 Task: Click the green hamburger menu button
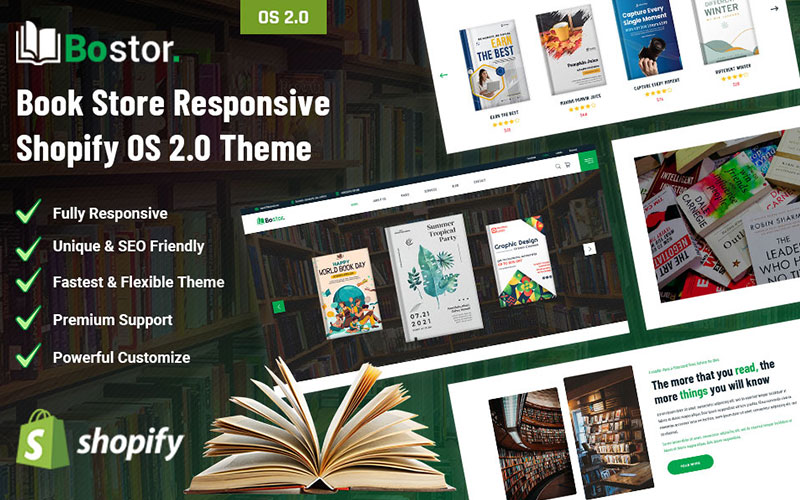(588, 162)
